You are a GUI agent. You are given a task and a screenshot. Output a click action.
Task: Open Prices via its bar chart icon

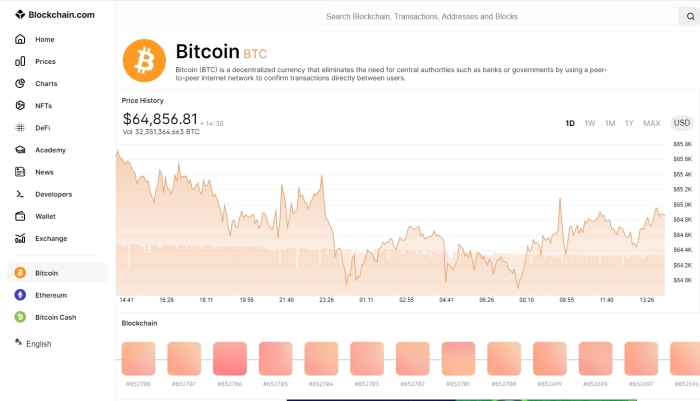point(20,61)
